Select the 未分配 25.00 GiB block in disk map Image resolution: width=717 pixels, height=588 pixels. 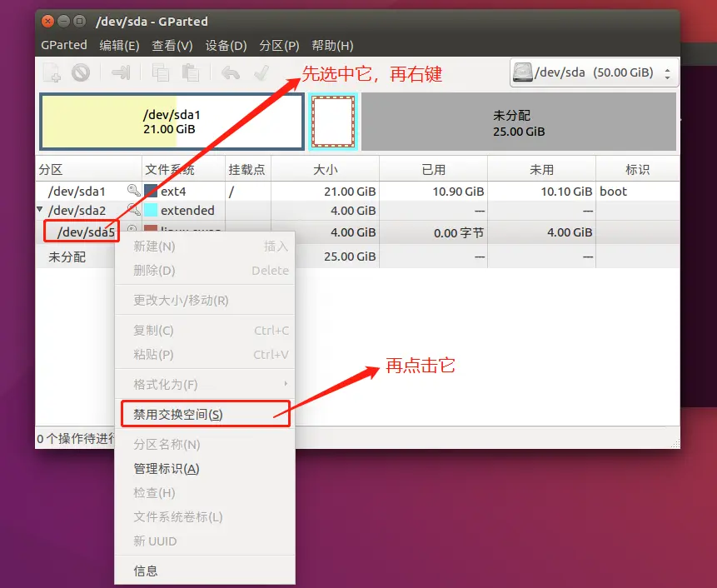point(519,122)
